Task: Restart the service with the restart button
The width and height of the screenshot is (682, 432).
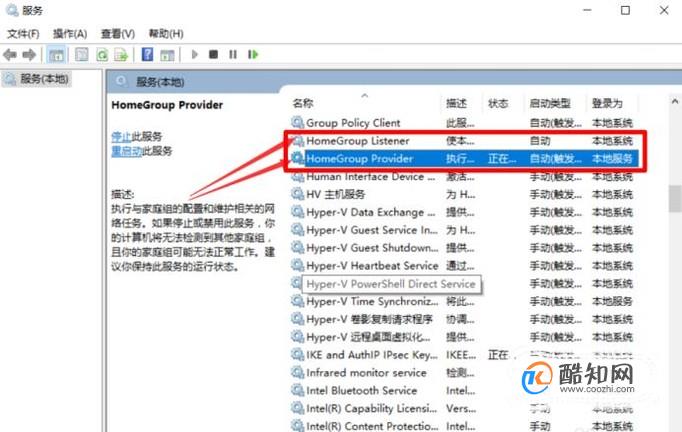Action: point(253,54)
